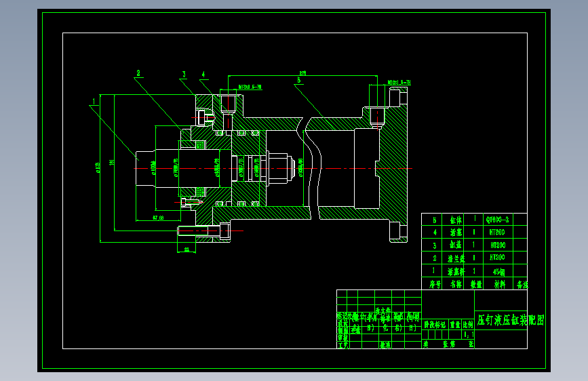Click the 重量 cell in the title block
The width and height of the screenshot is (588, 381).
coord(455,324)
